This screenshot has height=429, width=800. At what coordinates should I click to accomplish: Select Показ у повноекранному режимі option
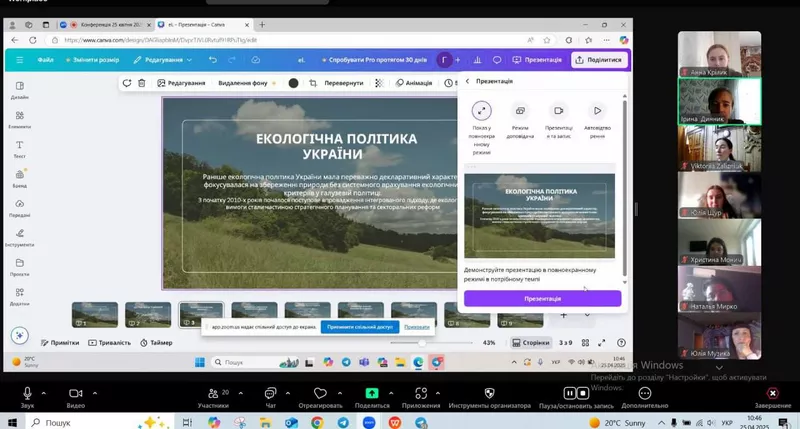(481, 128)
